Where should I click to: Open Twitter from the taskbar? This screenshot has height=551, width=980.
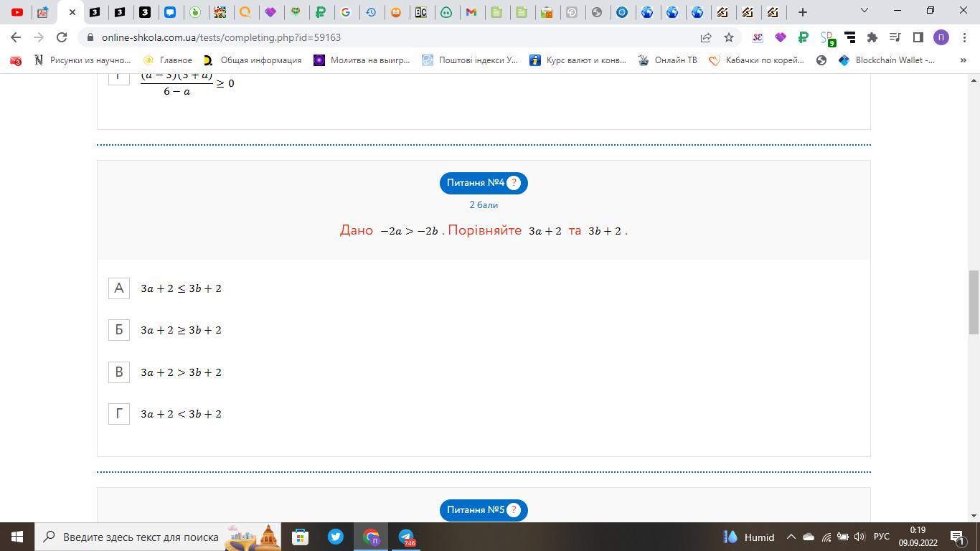coord(335,537)
